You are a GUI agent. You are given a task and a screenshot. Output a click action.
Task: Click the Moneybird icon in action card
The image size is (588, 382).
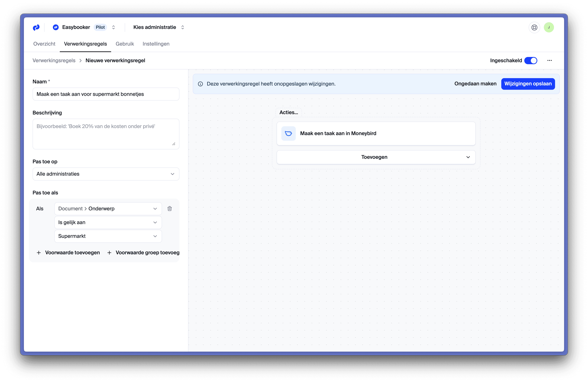288,133
